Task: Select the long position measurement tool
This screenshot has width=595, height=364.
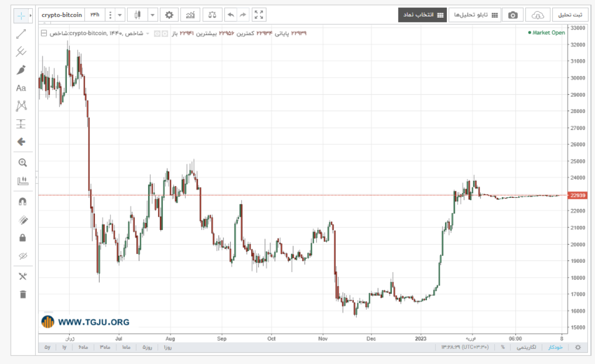Action: (x=21, y=124)
